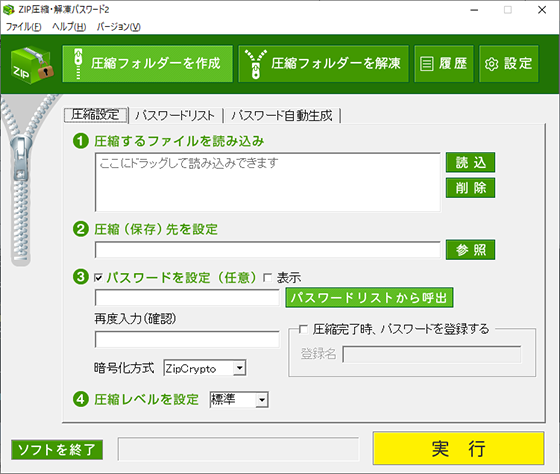560x474 pixels.
Task: Click the zipper icon on 圧縮フォルダーを作成
Action: click(x=78, y=64)
